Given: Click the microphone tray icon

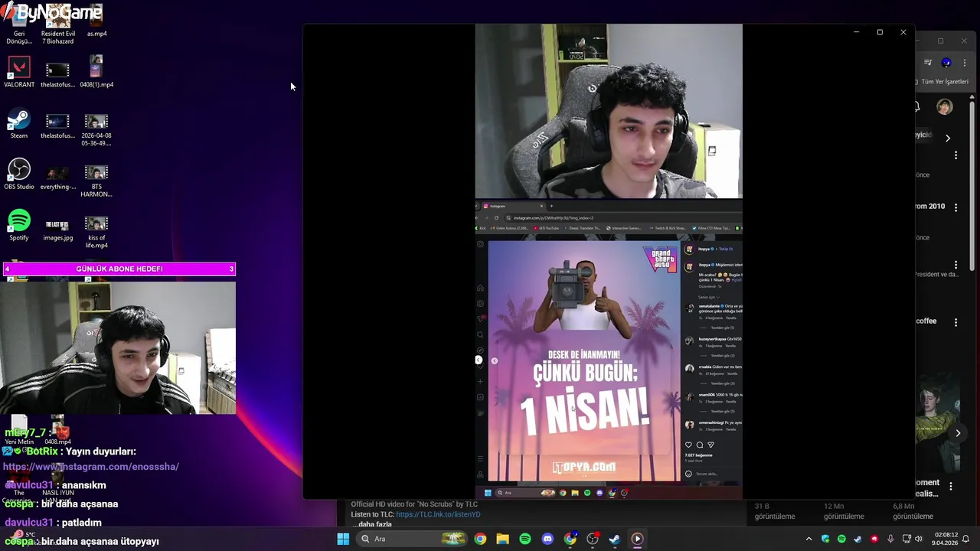Looking at the screenshot, I should (x=890, y=539).
